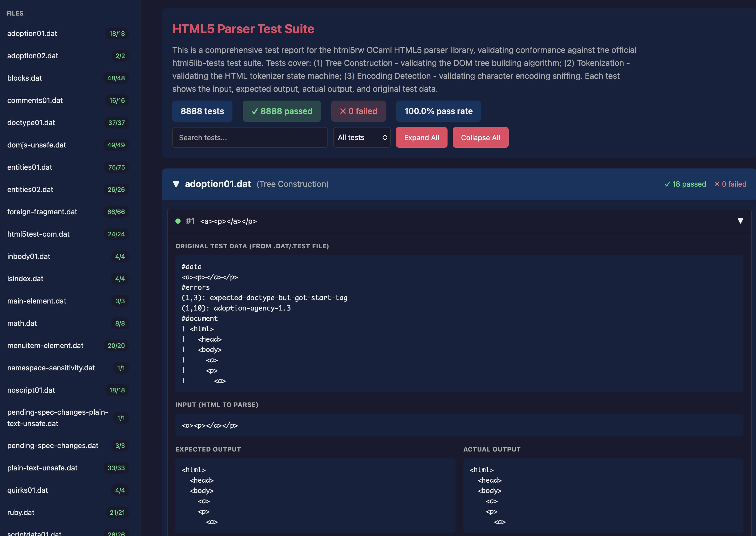Collapse test #1 using its disclosure triangle
Viewport: 756px width, 536px height.
741,221
